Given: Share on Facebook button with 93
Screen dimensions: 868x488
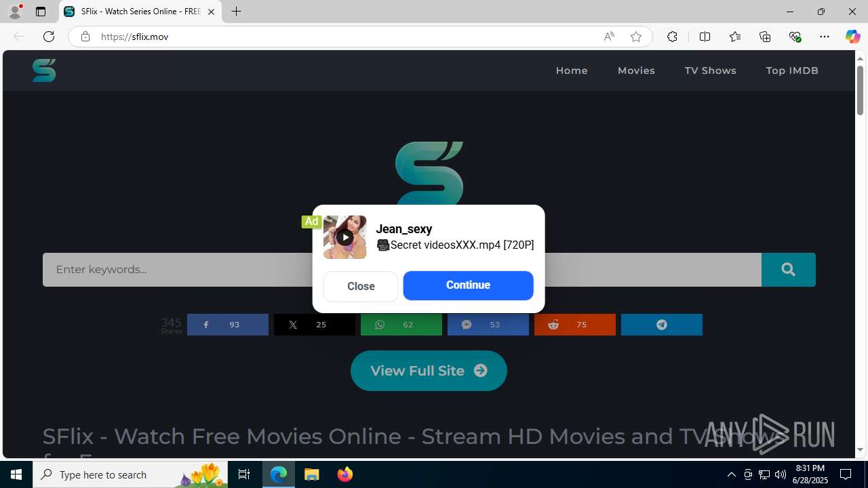Looking at the screenshot, I should click(x=228, y=325).
